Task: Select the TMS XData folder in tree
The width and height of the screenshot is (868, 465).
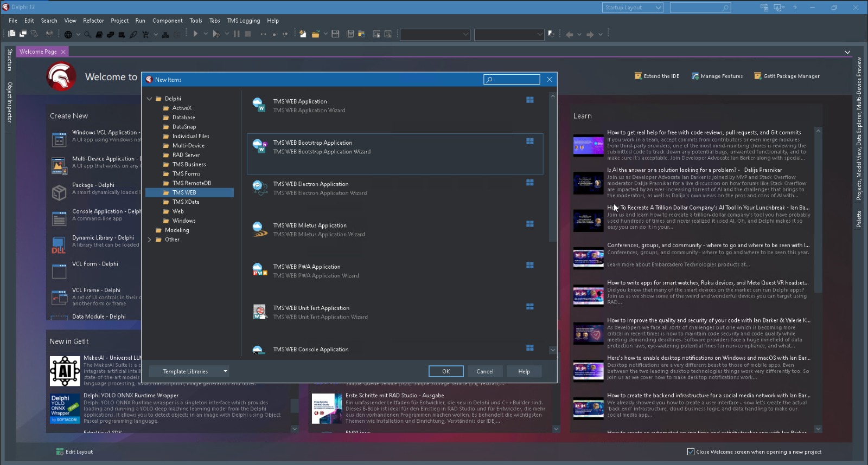Action: [x=186, y=202]
